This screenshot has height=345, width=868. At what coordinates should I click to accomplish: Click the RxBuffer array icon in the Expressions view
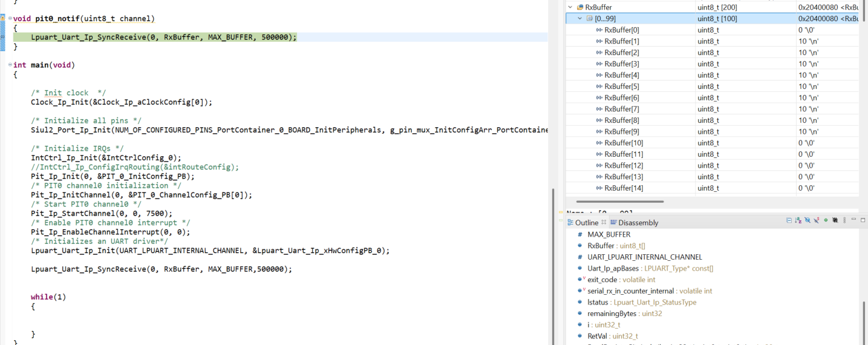point(580,7)
